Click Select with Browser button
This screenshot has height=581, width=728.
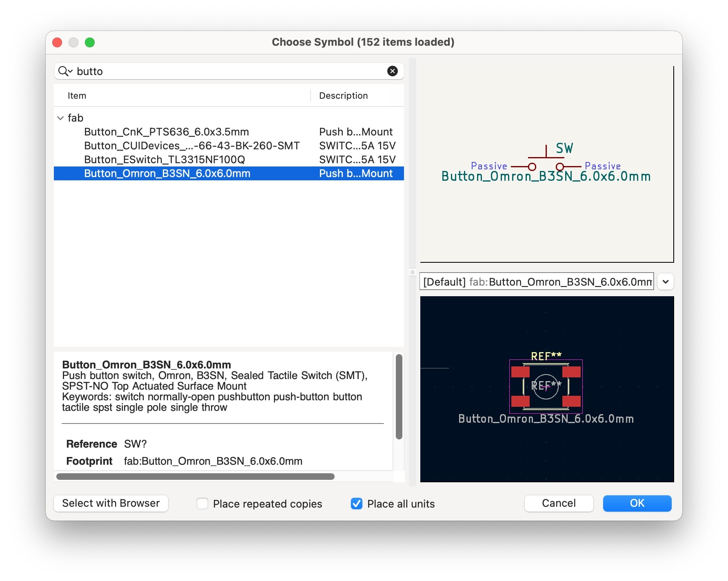click(x=111, y=503)
